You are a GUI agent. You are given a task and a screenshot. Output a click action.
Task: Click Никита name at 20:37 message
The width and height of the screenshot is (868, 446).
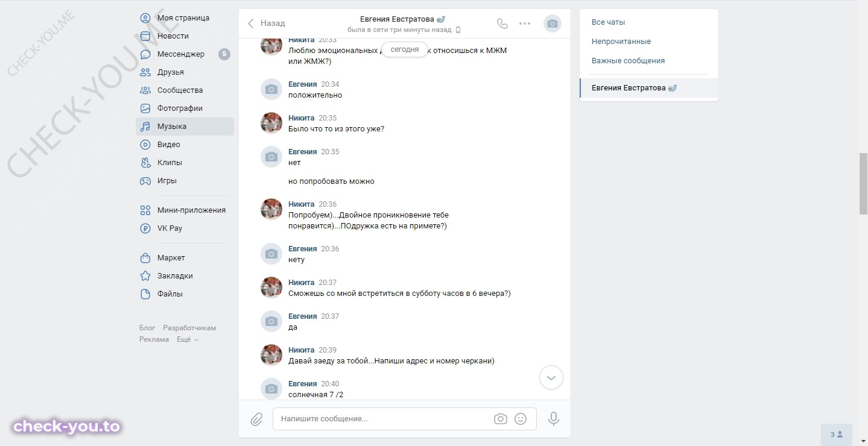302,283
